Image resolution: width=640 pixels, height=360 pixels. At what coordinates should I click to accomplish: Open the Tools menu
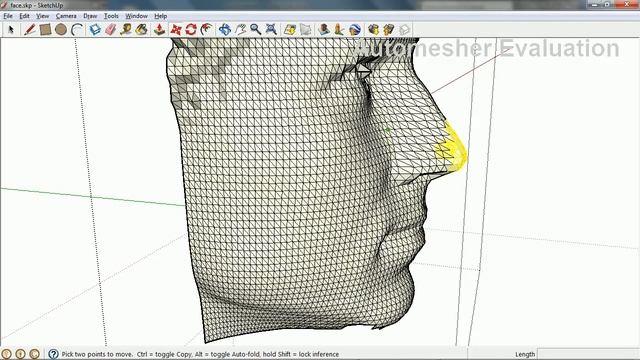coord(111,16)
